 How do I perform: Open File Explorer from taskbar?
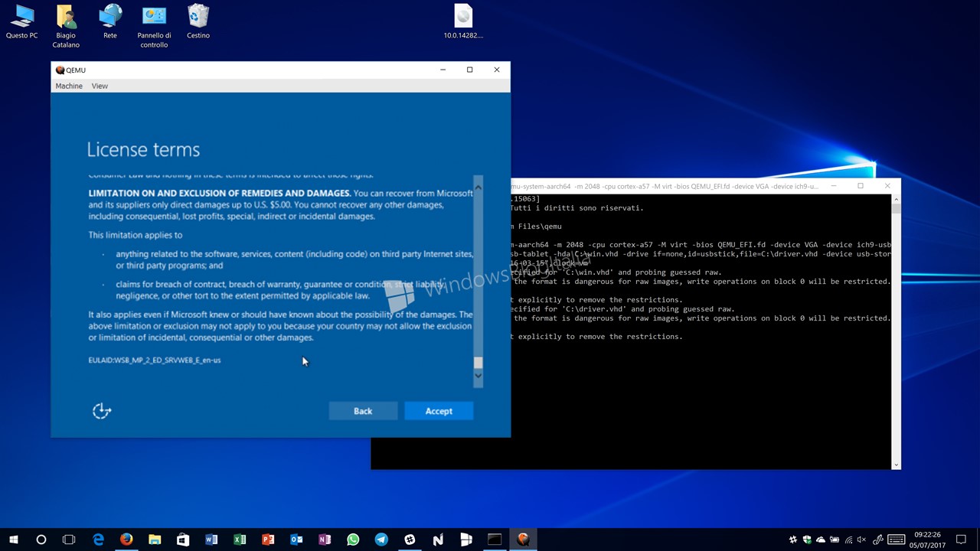click(x=155, y=540)
